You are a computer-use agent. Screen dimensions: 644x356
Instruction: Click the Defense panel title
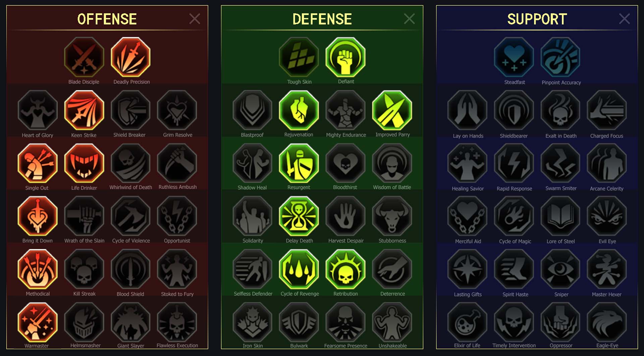[x=322, y=19]
